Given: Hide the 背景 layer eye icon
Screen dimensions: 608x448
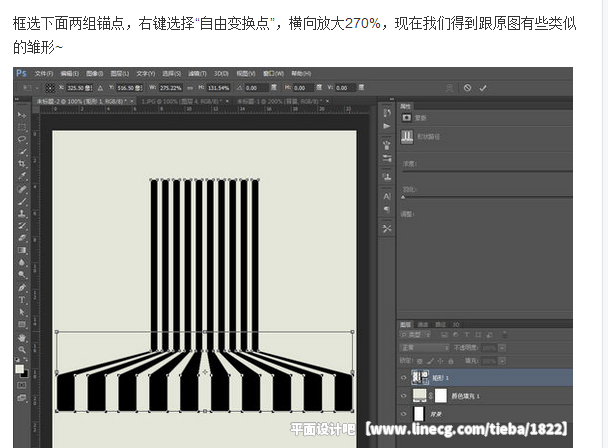Looking at the screenshot, I should 404,414.
